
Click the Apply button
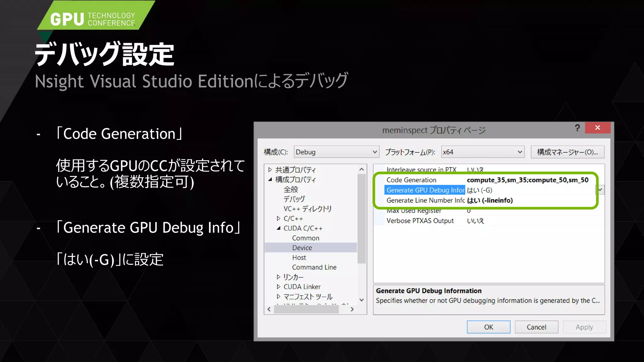[584, 327]
